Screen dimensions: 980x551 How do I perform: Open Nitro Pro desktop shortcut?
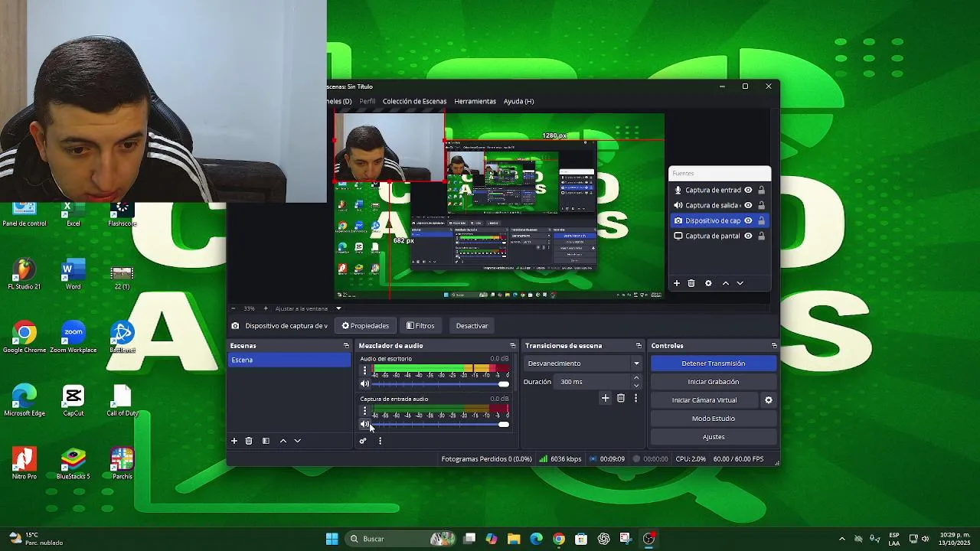pyautogui.click(x=24, y=464)
